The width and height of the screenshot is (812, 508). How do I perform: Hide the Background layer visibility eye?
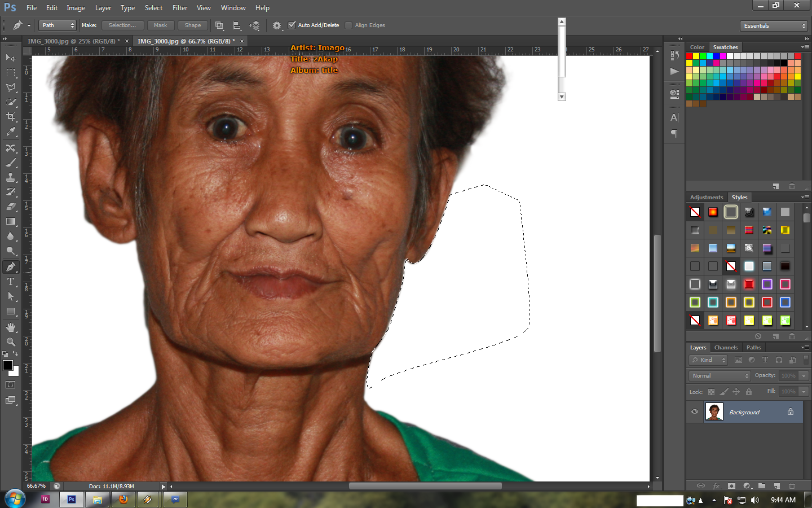click(x=695, y=411)
